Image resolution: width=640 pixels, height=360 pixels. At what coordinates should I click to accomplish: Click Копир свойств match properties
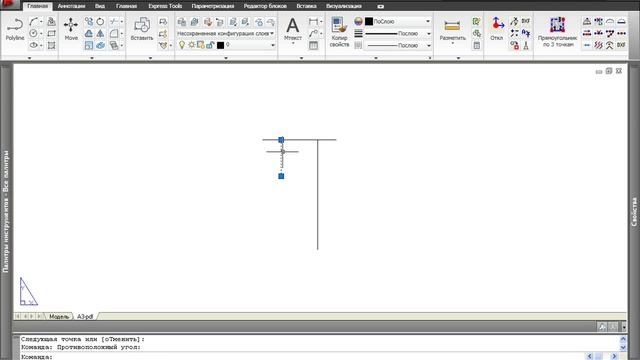pyautogui.click(x=339, y=32)
